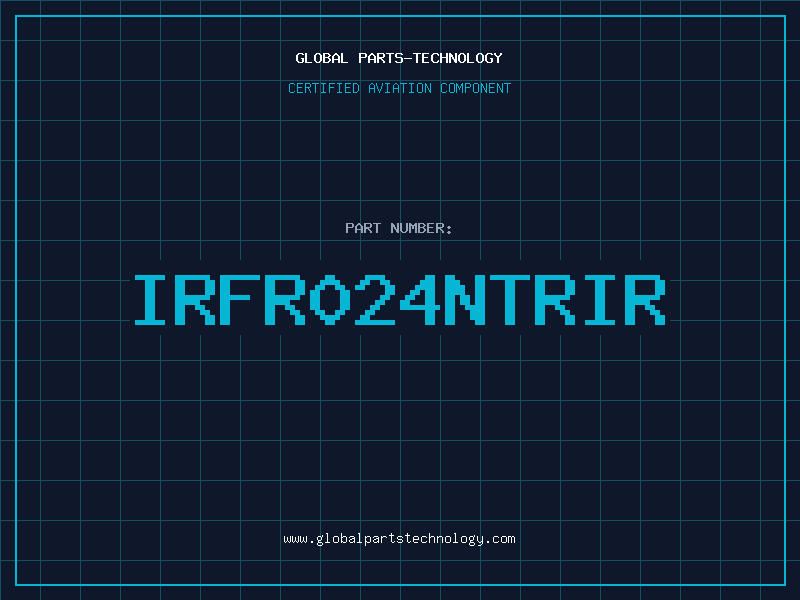Viewport: 800px width, 600px height.
Task: Select part number IRFR024NTRIR text
Action: 400,300
